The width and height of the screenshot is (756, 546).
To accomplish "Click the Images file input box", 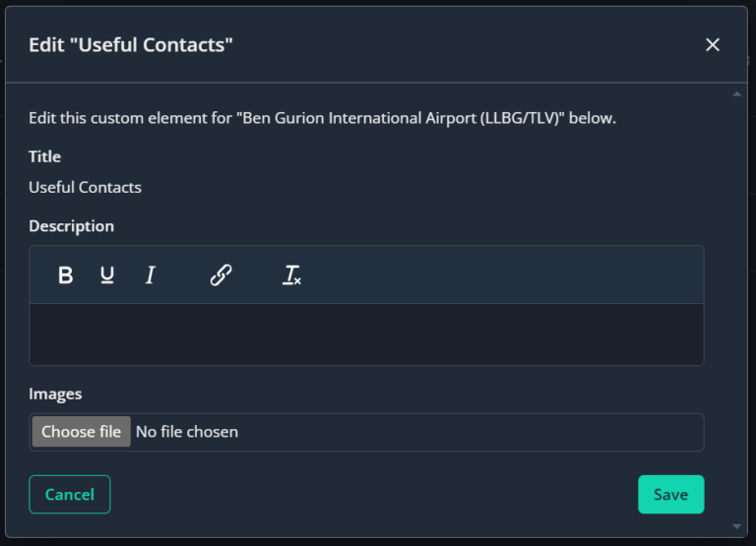I will pyautogui.click(x=366, y=432).
